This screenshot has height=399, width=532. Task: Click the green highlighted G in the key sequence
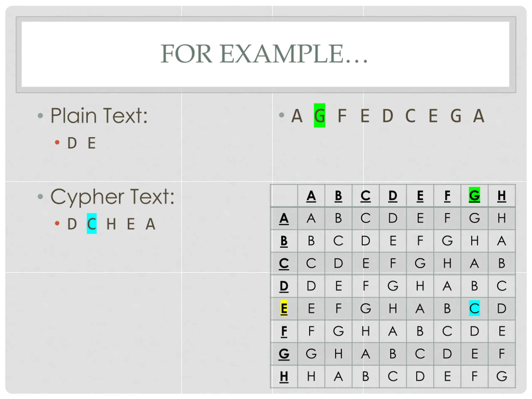(x=319, y=116)
